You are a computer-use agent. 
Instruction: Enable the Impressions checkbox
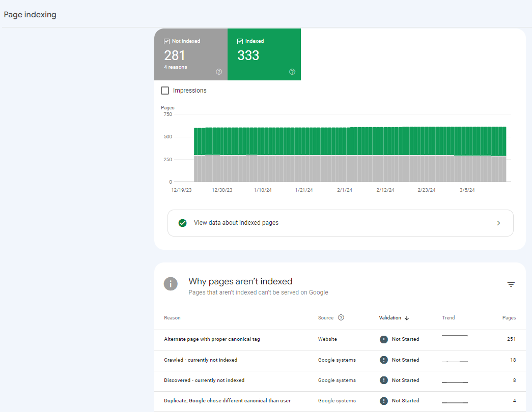tap(165, 91)
